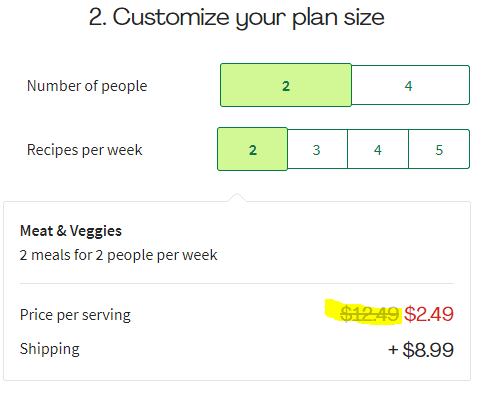
Task: Click the 'Recipes per week' label
Action: [x=85, y=150]
